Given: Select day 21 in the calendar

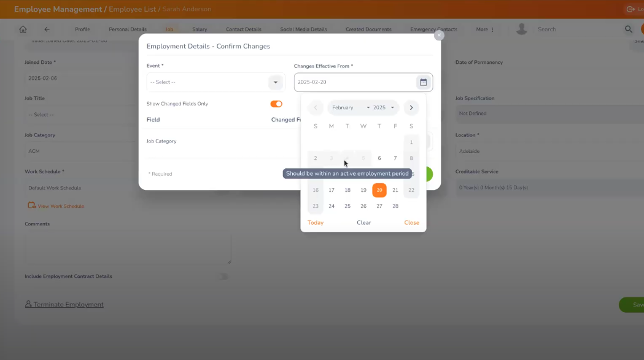Looking at the screenshot, I should tap(395, 190).
